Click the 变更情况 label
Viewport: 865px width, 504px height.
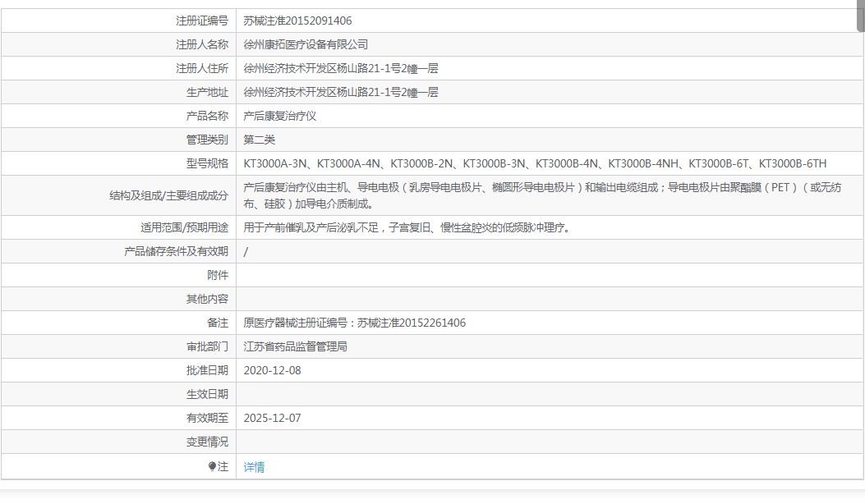pos(208,442)
